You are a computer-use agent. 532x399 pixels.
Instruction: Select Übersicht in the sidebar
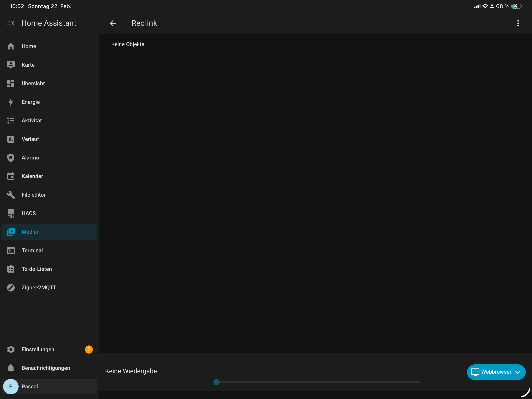click(49, 84)
